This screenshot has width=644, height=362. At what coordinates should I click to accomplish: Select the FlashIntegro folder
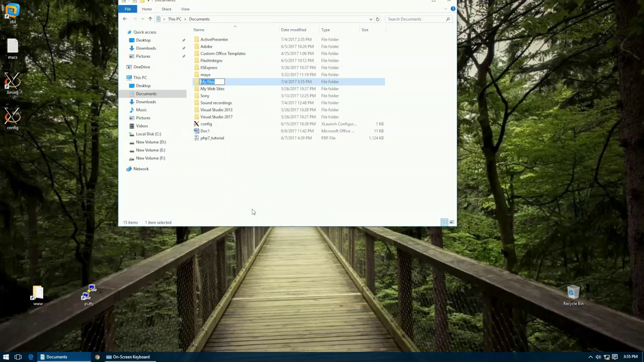(211, 60)
